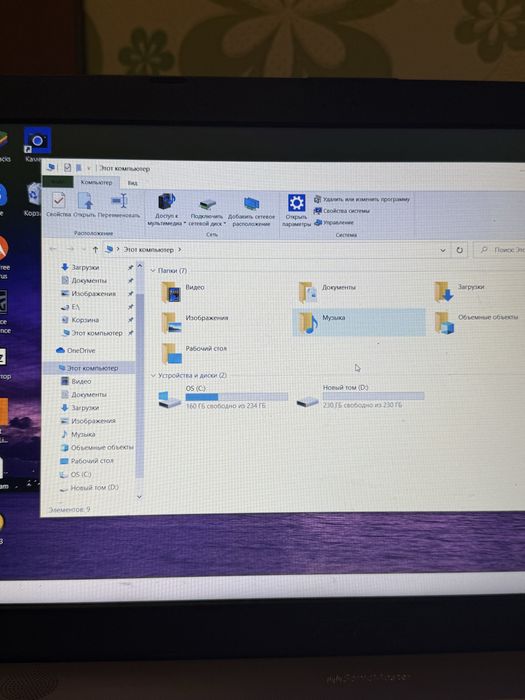Image resolution: width=525 pixels, height=700 pixels.
Task: Switch to the Компьютер ribbon tab
Action: 96,182
